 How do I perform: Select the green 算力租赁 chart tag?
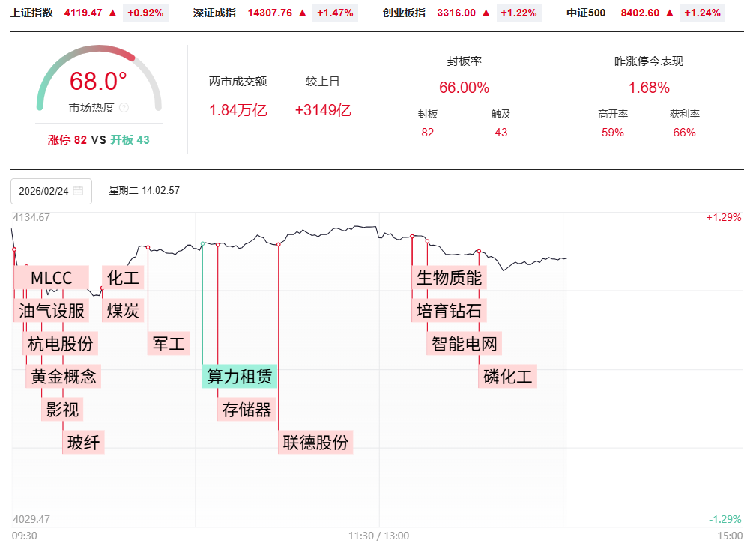pyautogui.click(x=240, y=376)
